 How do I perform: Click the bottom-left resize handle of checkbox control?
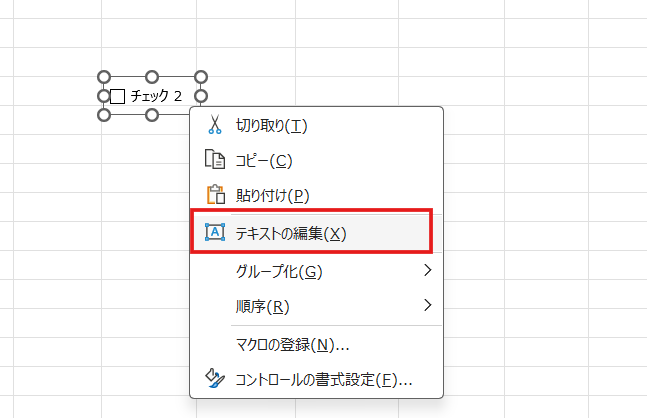point(103,115)
